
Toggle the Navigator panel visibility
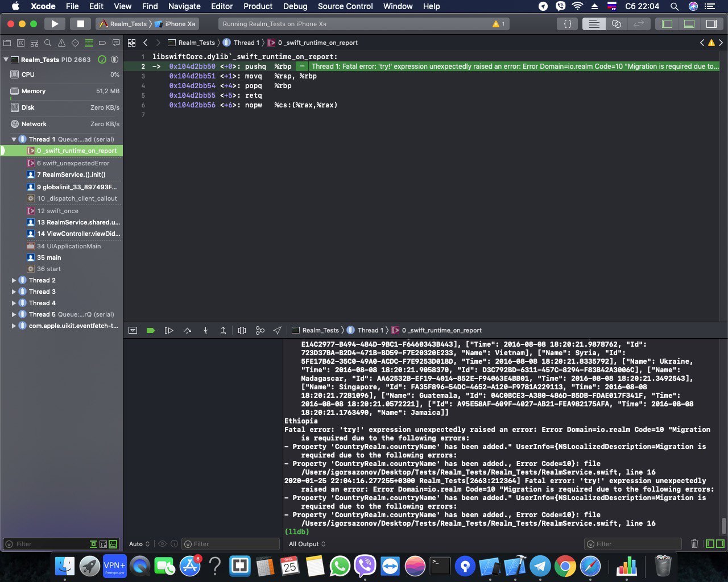[x=667, y=24]
